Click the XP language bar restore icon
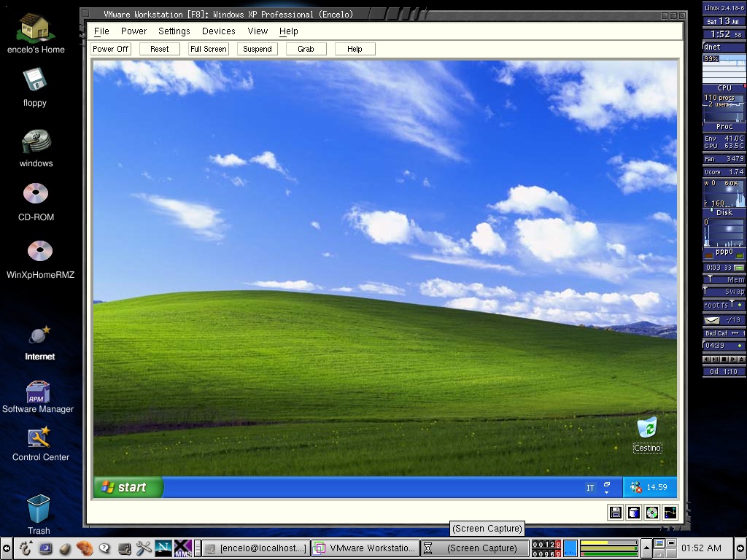This screenshot has width=747, height=560. click(x=606, y=484)
